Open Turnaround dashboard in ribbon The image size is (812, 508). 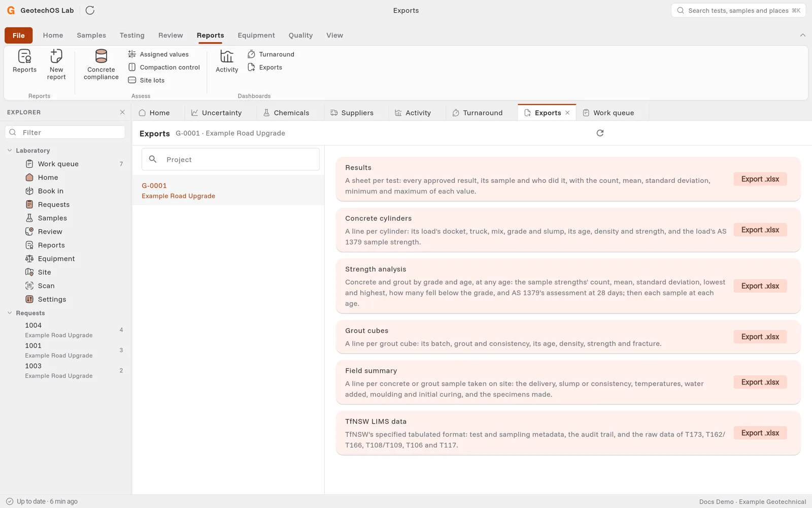pyautogui.click(x=270, y=54)
